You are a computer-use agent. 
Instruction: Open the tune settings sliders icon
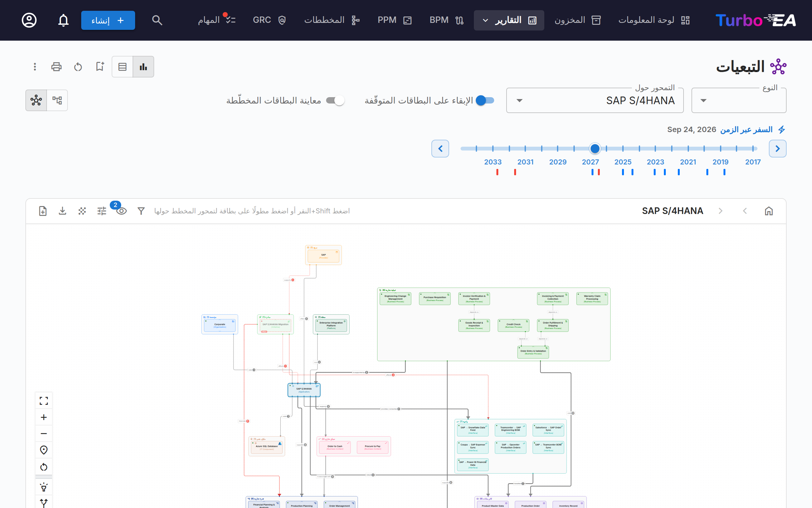(102, 211)
